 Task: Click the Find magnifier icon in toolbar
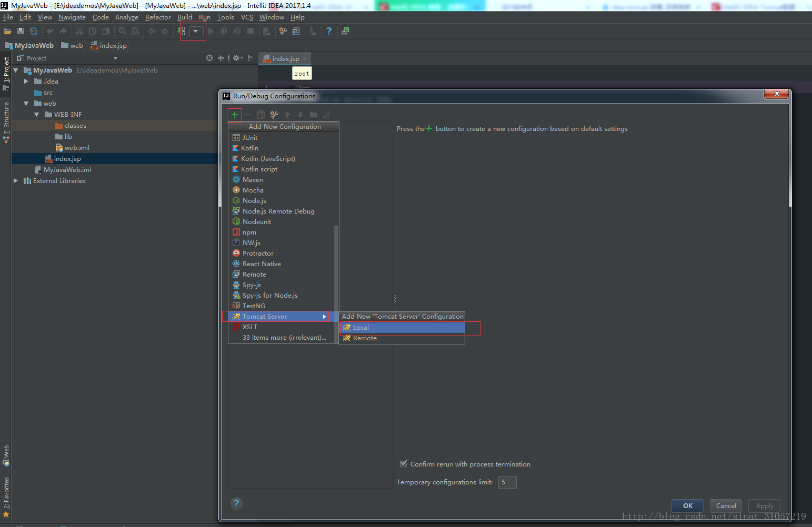point(122,31)
